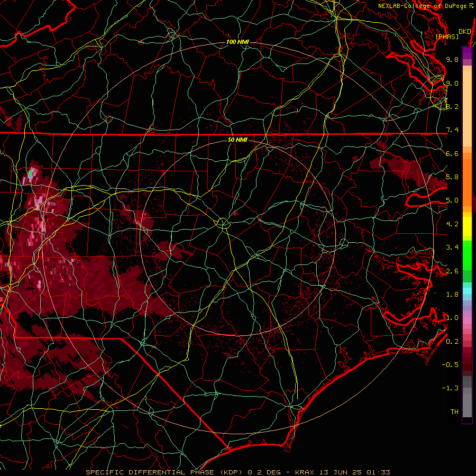Click the "TH" label on the scale
Viewport: 476px width, 476px height.
[x=454, y=412]
